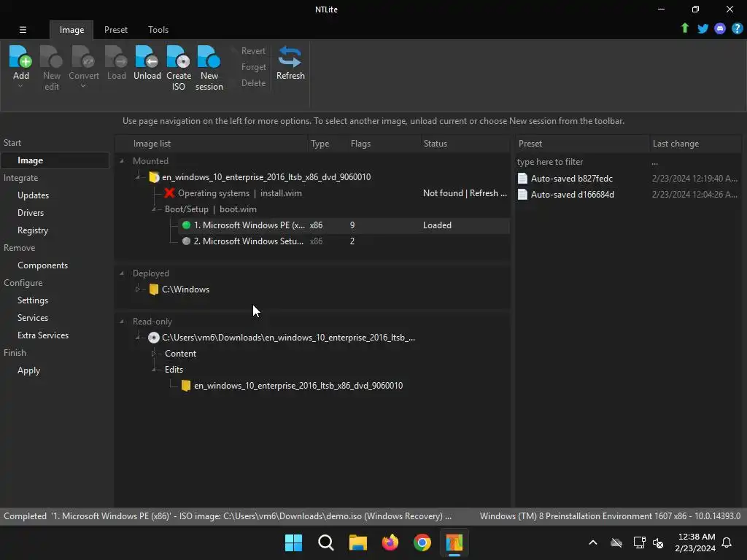Sort by Last change column header

pos(694,144)
